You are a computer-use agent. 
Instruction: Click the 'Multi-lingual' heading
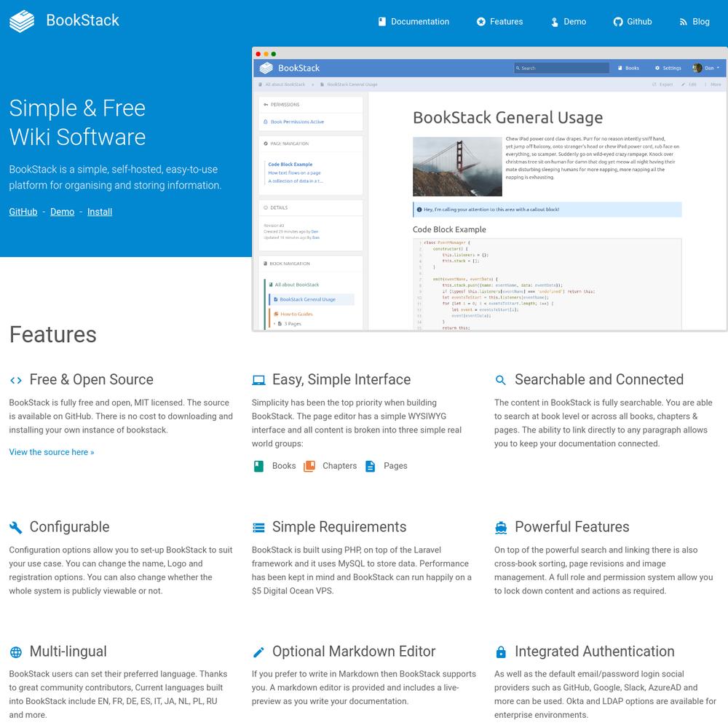[68, 651]
